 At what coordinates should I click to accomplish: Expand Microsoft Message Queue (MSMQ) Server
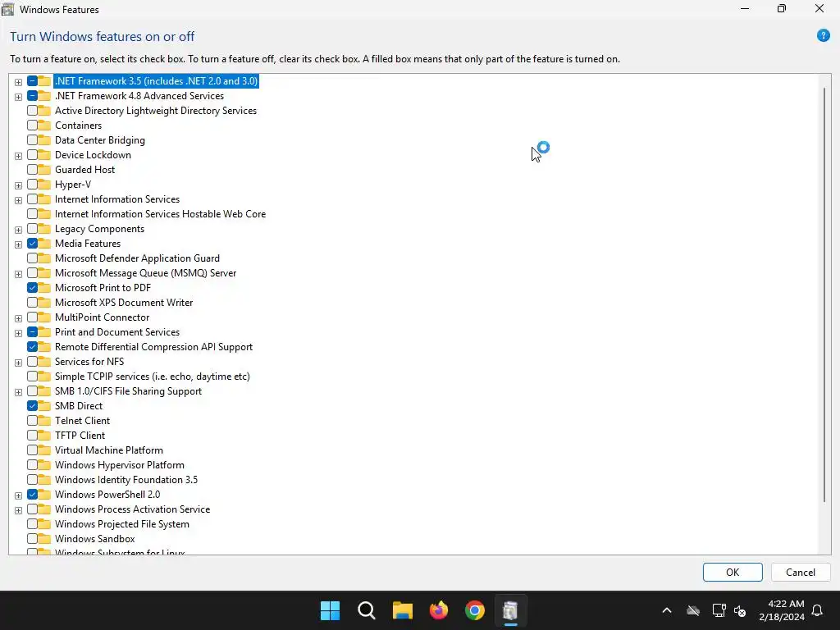coord(18,274)
